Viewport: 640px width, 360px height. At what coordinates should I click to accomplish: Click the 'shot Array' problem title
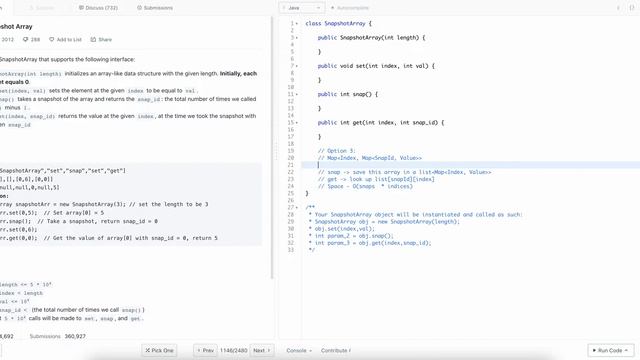coord(16,27)
